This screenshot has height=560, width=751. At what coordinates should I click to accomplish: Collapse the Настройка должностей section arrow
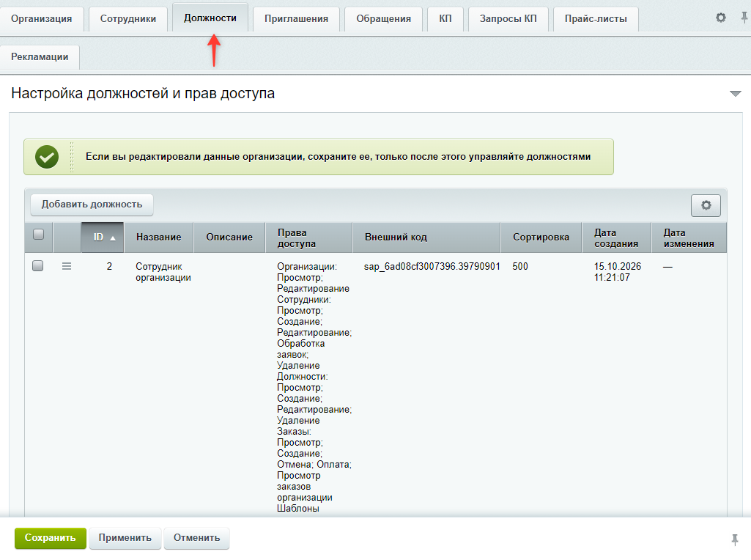click(x=735, y=93)
